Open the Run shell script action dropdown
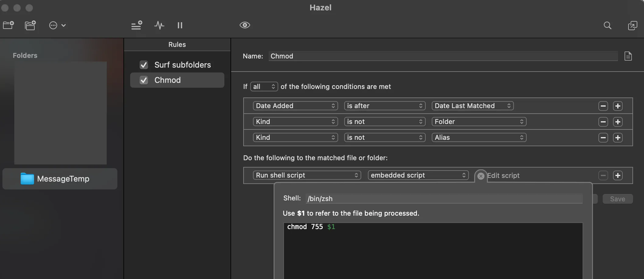The height and width of the screenshot is (279, 644). point(306,175)
